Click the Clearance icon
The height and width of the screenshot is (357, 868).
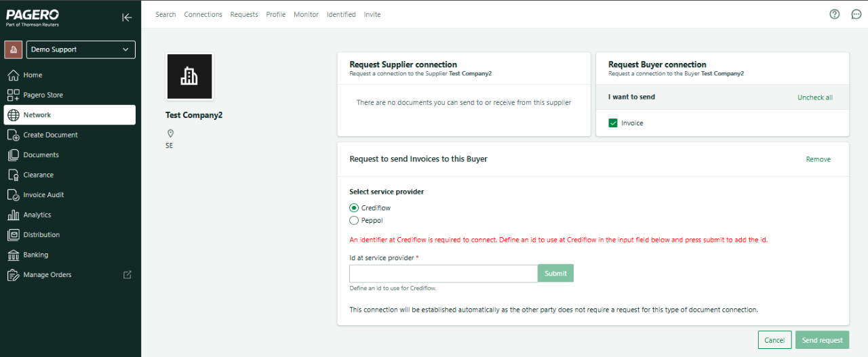point(13,175)
